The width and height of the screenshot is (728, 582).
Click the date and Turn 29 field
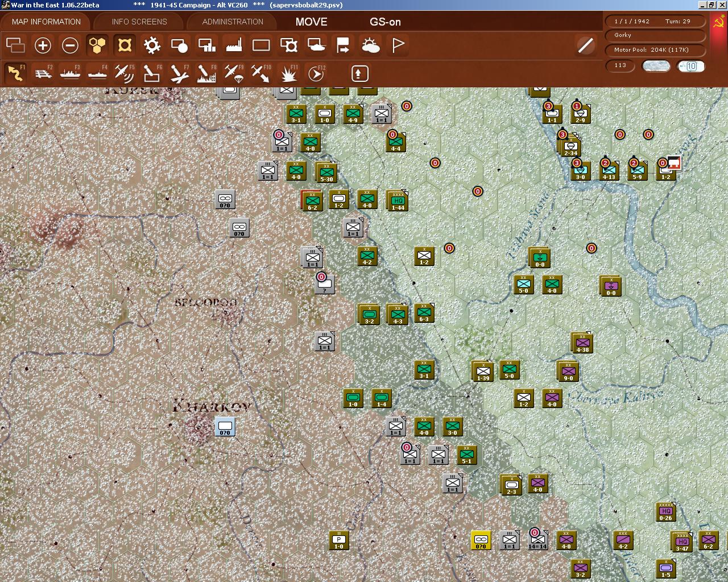click(x=656, y=21)
